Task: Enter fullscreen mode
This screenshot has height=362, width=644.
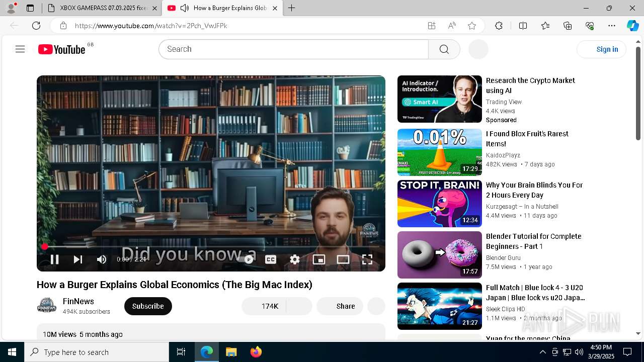Action: click(367, 259)
